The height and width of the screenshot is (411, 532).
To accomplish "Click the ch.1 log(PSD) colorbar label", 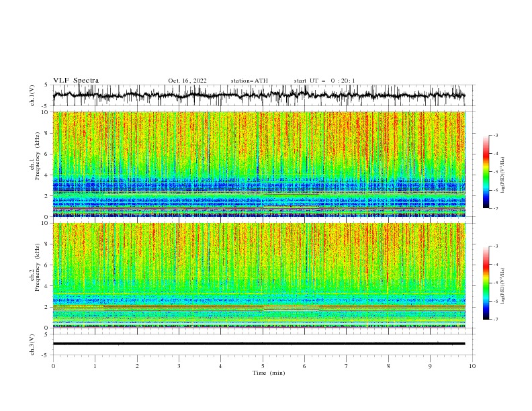I will point(502,175).
